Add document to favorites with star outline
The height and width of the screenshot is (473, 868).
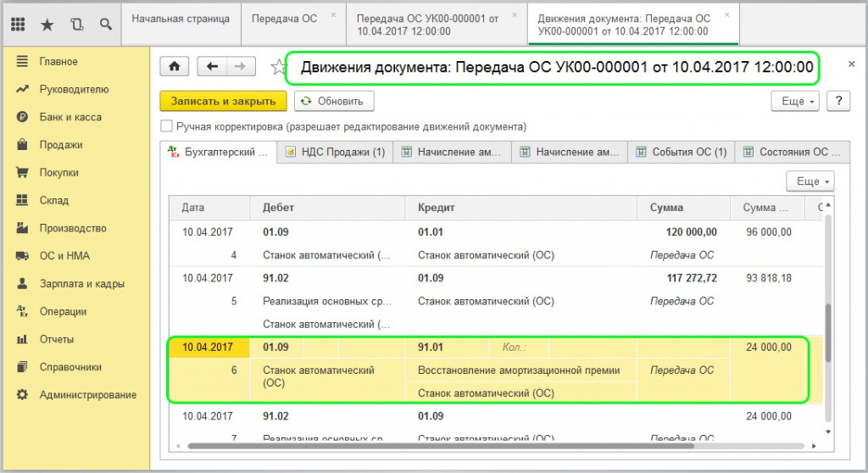tap(275, 67)
